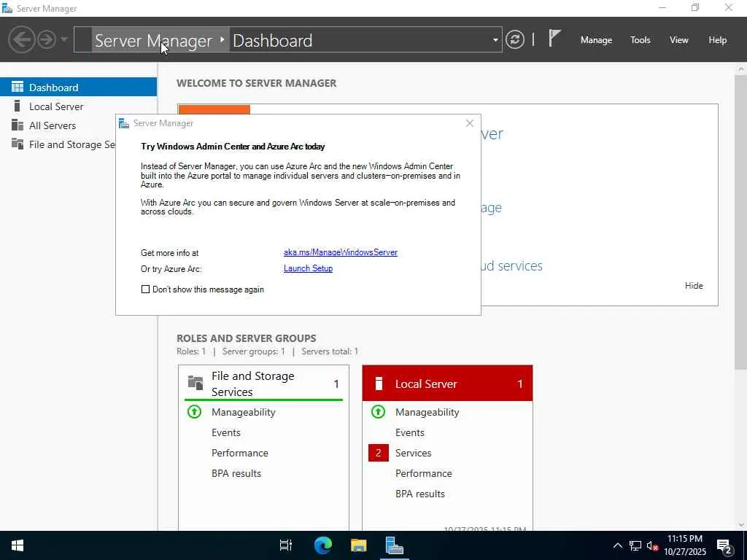Click the muted volume tray icon
The width and height of the screenshot is (747, 560).
coord(652,545)
